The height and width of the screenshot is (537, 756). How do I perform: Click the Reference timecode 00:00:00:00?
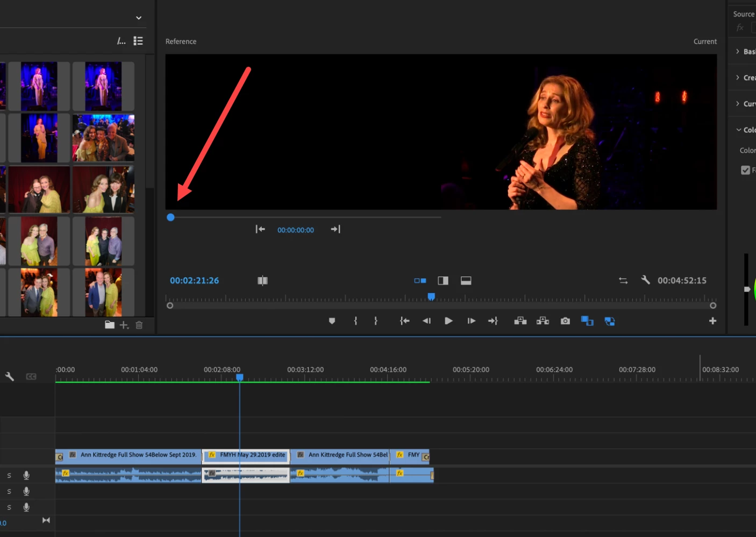pos(296,230)
